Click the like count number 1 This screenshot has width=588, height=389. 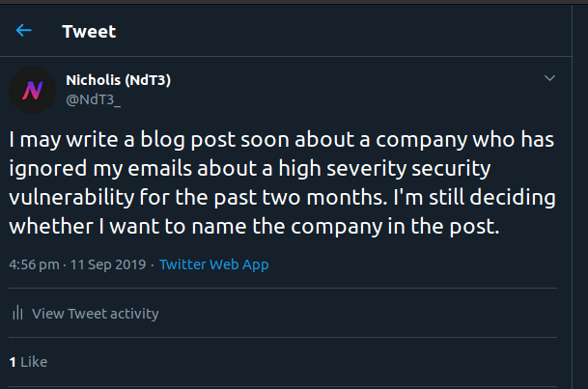coord(13,362)
